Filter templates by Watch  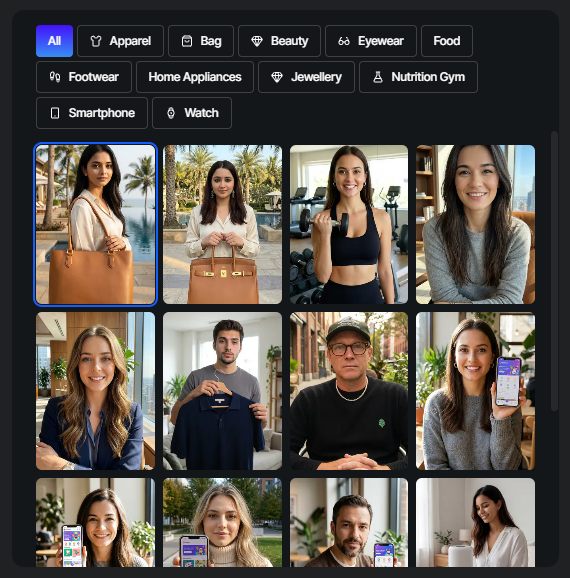point(192,113)
